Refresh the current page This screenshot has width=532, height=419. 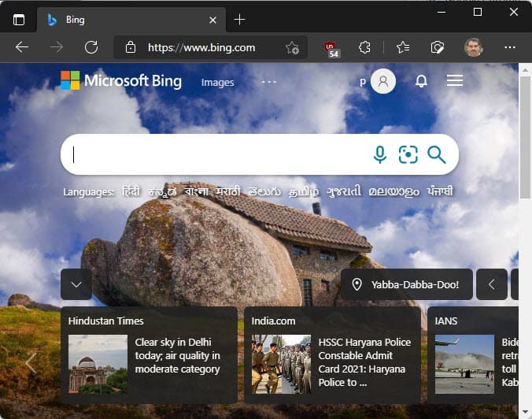91,47
